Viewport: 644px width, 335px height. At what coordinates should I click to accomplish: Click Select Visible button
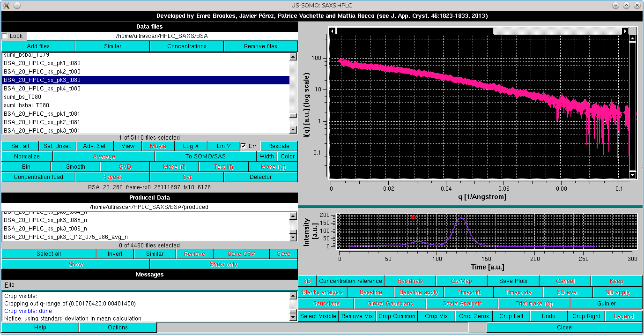tap(318, 316)
